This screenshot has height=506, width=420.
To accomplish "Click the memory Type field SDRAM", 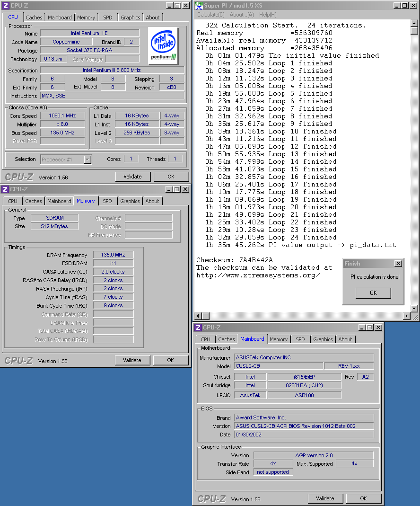I will (x=54, y=218).
